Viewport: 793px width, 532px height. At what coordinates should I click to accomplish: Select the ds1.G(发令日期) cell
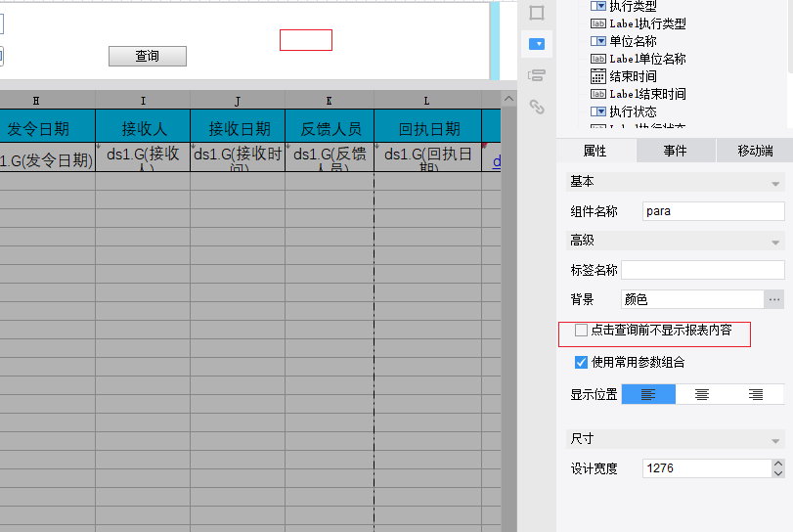(47, 157)
